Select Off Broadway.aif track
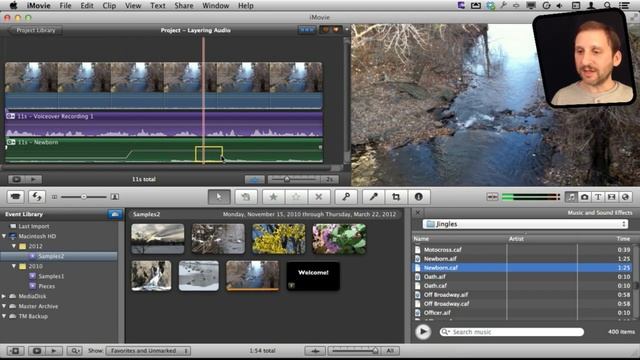Screen dimensions: 640x360 coord(522,295)
